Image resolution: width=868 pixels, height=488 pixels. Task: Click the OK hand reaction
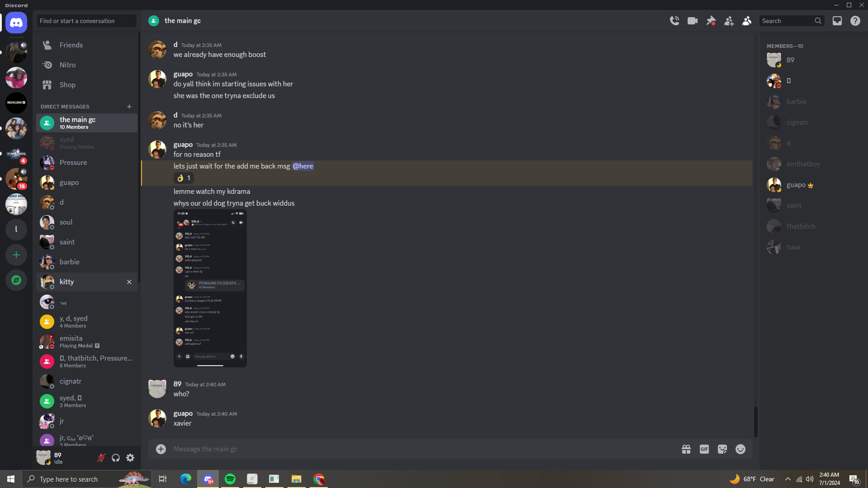point(184,178)
